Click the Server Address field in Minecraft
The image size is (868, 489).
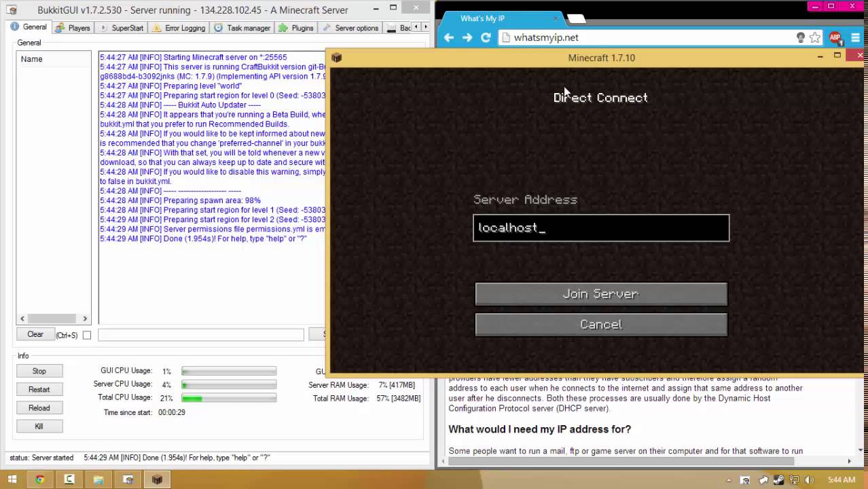(x=601, y=228)
